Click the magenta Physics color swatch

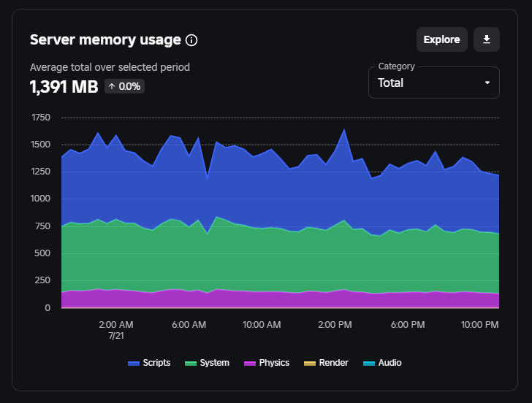point(250,364)
